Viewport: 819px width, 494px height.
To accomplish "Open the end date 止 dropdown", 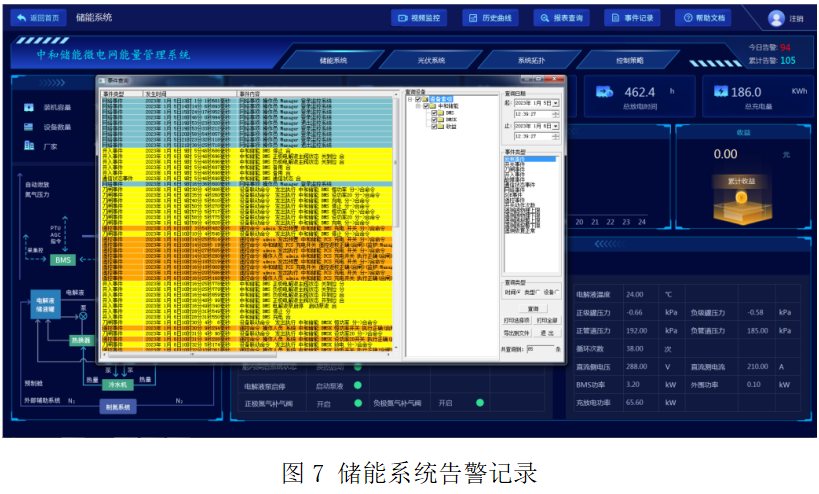I will pos(555,126).
